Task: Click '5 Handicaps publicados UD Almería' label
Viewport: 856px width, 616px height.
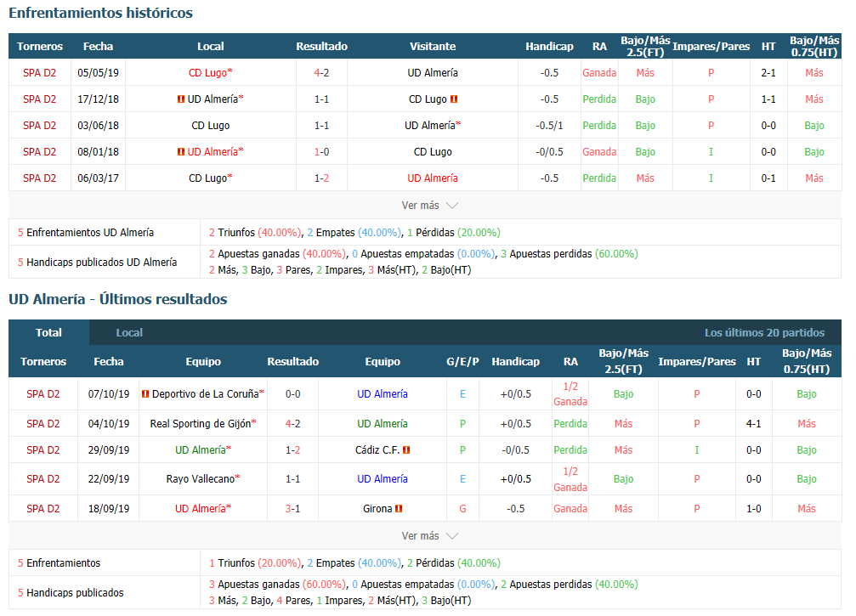Action: 97,262
